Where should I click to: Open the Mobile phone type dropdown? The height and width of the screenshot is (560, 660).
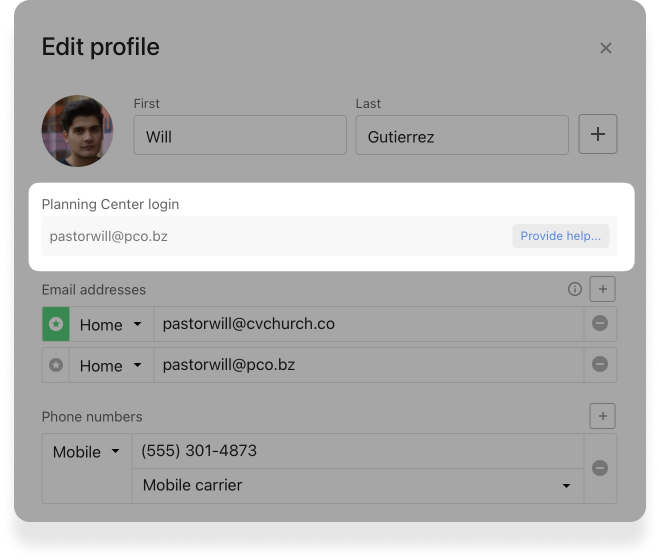point(86,452)
